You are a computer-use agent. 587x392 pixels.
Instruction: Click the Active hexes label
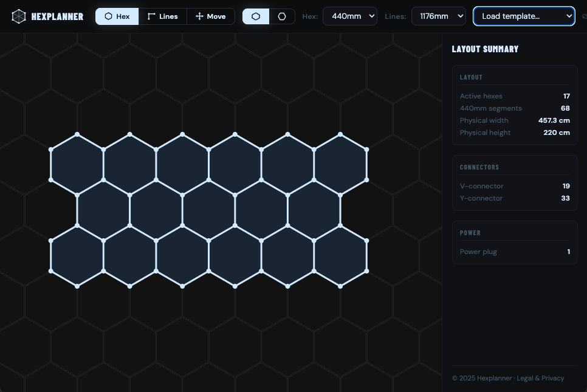(481, 96)
